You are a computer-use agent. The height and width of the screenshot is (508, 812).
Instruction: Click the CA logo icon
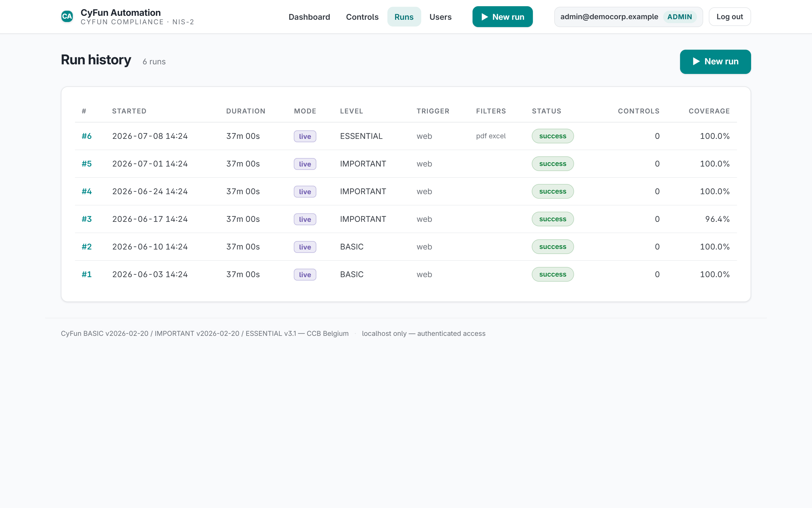click(67, 16)
